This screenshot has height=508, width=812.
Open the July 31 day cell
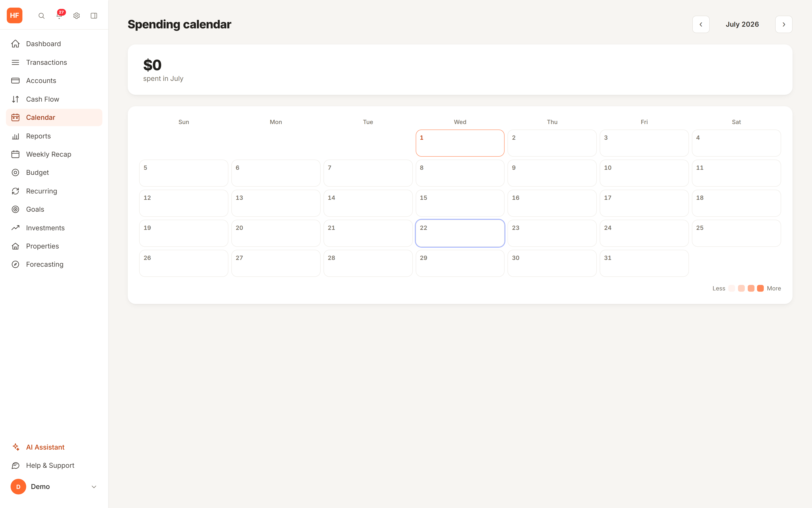(644, 263)
